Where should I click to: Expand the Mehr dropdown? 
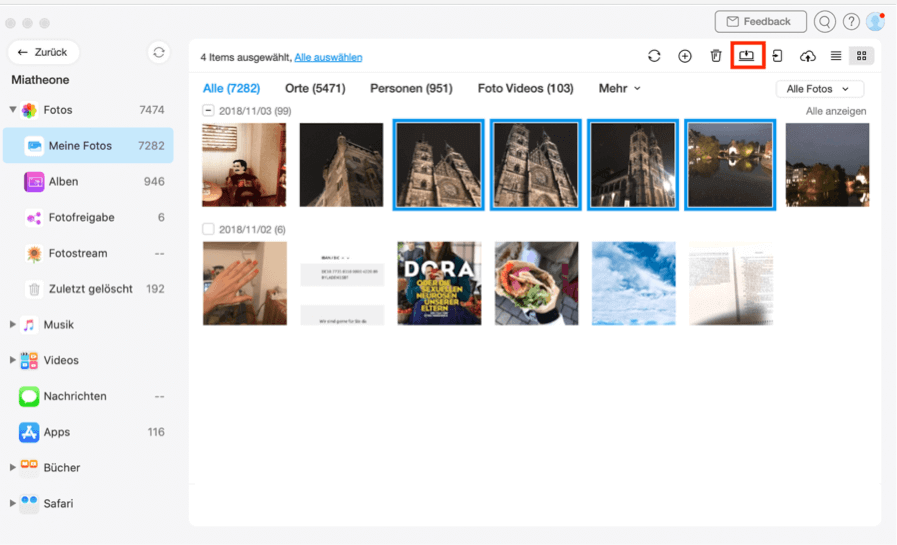pyautogui.click(x=619, y=88)
